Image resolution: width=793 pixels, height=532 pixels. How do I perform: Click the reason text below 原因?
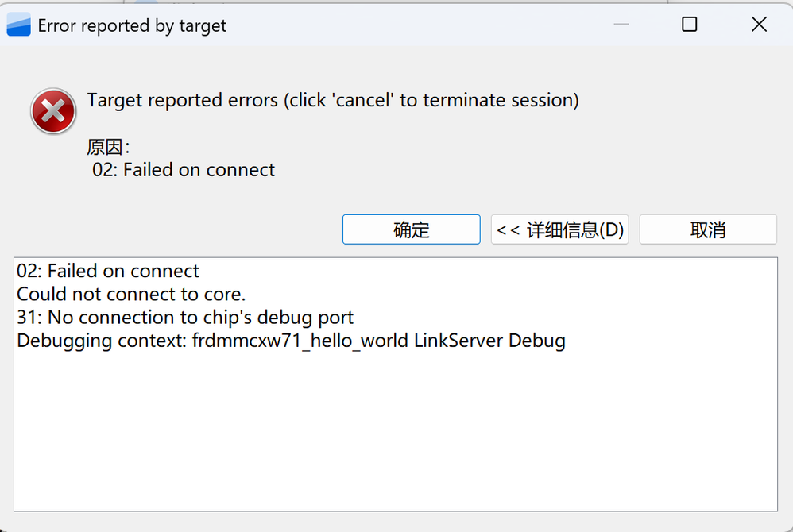(184, 170)
